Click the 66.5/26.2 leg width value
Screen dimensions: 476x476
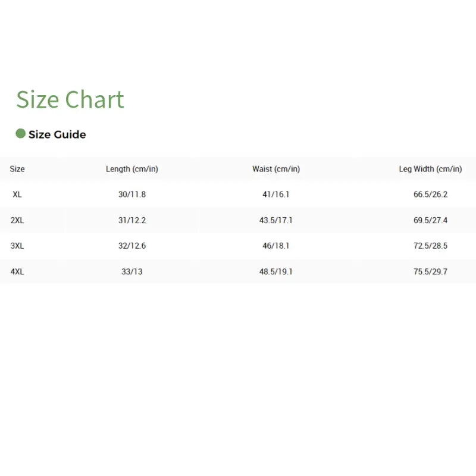[x=431, y=195]
